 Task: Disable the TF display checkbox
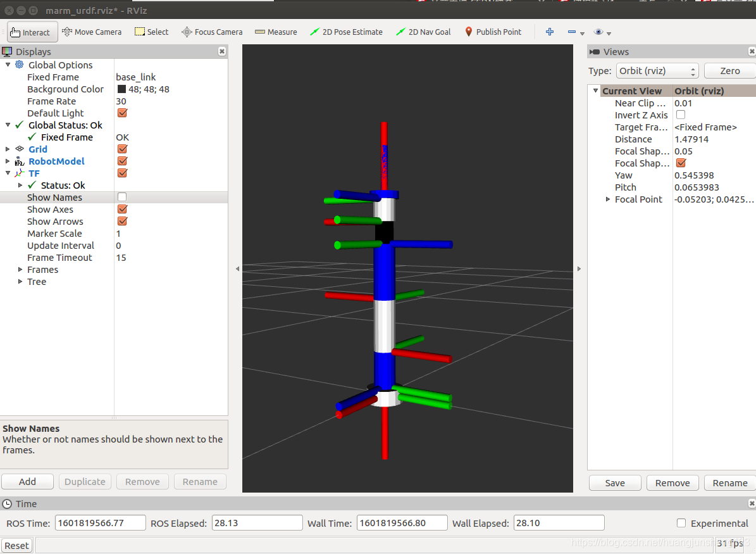click(x=122, y=173)
